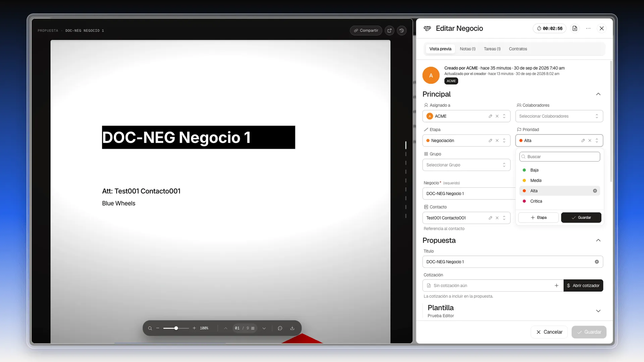Click the document icon beside the timer
This screenshot has height=362, width=644.
coord(575,28)
